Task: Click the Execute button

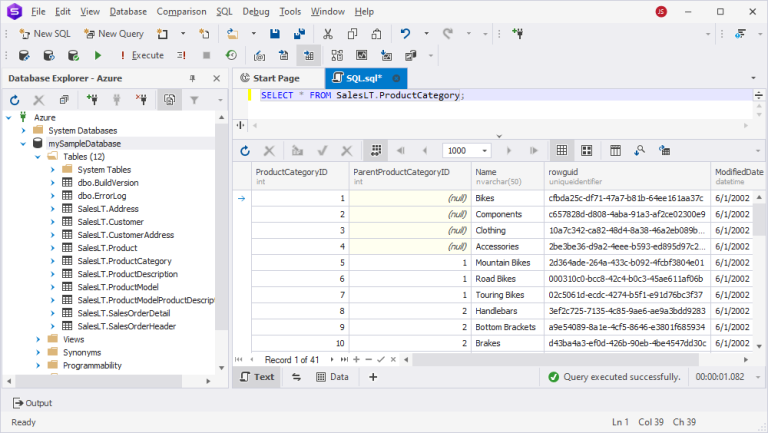Action: [142, 55]
